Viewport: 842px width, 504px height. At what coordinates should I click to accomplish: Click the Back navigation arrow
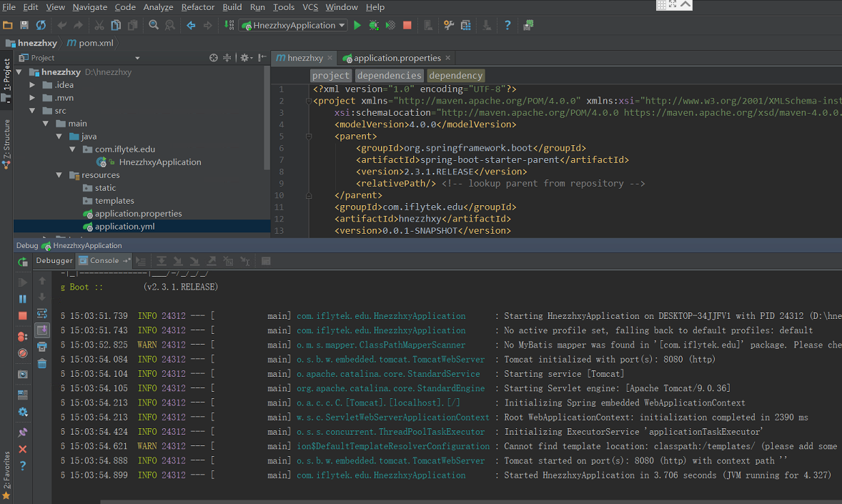tap(191, 25)
